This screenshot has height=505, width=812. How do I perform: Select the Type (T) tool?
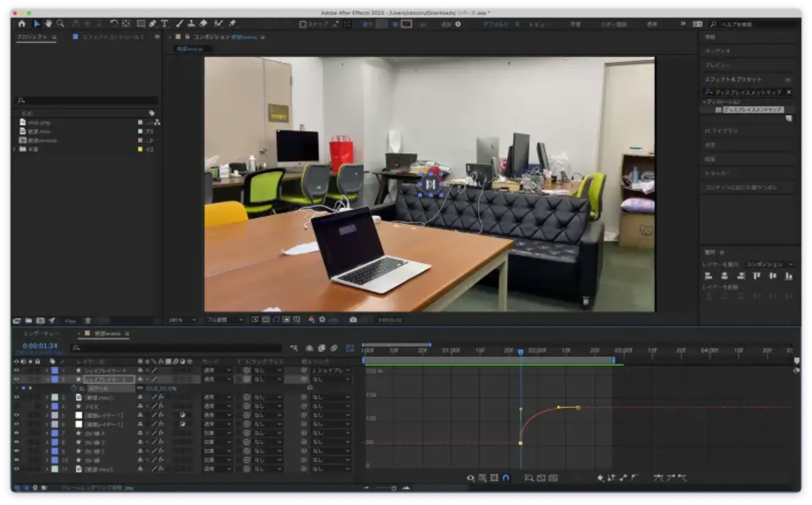(165, 24)
